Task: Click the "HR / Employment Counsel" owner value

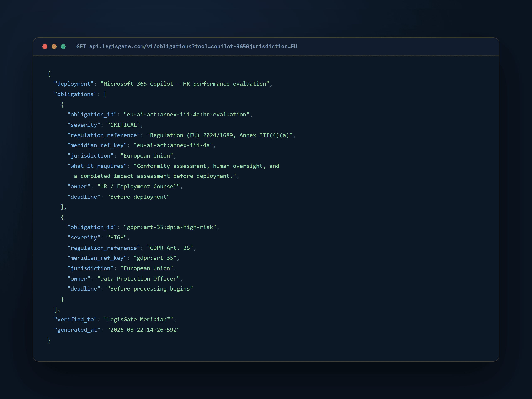Action: point(139,186)
